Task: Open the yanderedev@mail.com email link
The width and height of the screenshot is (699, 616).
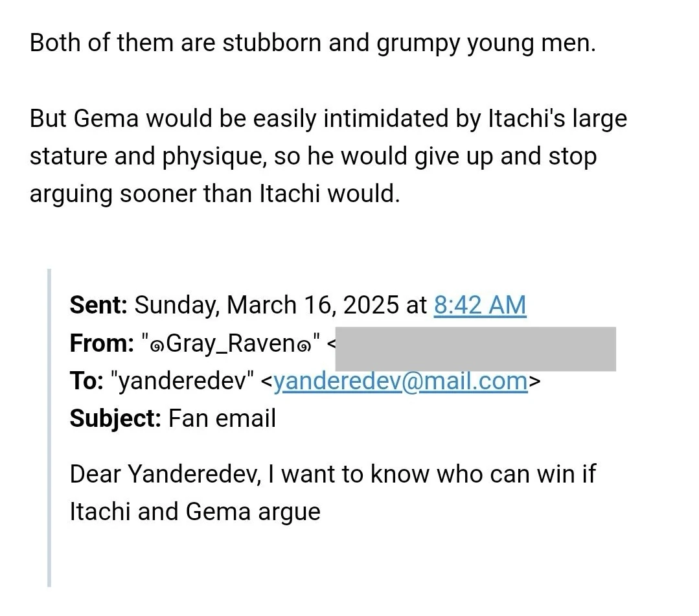Action: click(x=400, y=381)
